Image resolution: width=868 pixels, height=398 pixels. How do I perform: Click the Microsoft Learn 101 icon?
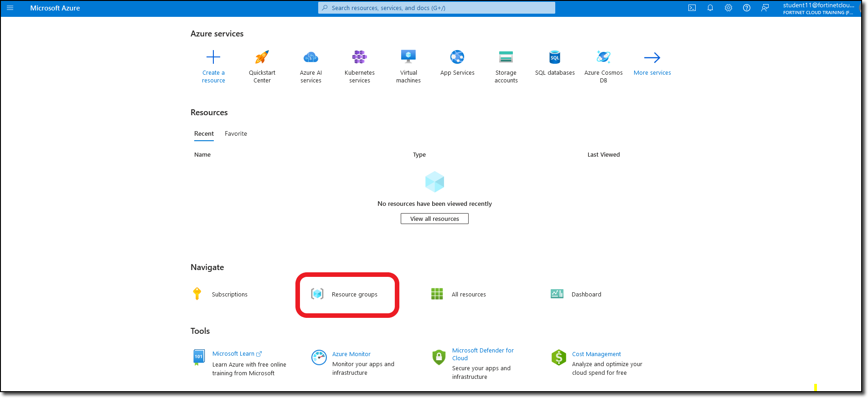(x=199, y=357)
